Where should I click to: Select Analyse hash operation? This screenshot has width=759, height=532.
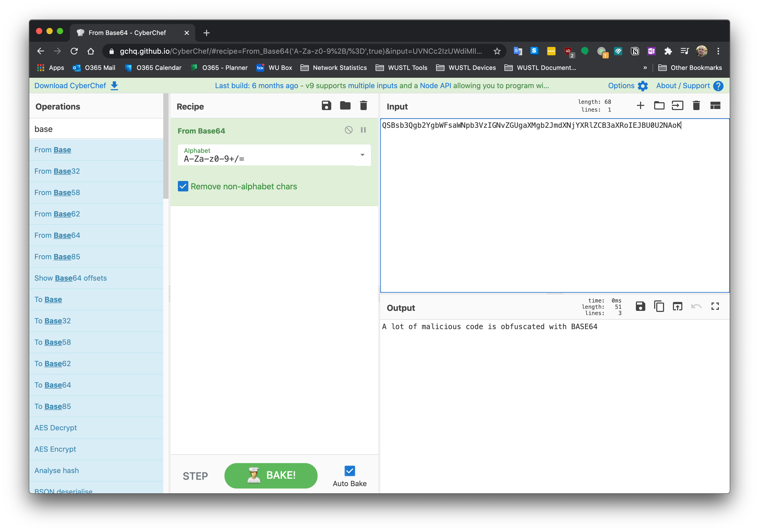pyautogui.click(x=96, y=470)
